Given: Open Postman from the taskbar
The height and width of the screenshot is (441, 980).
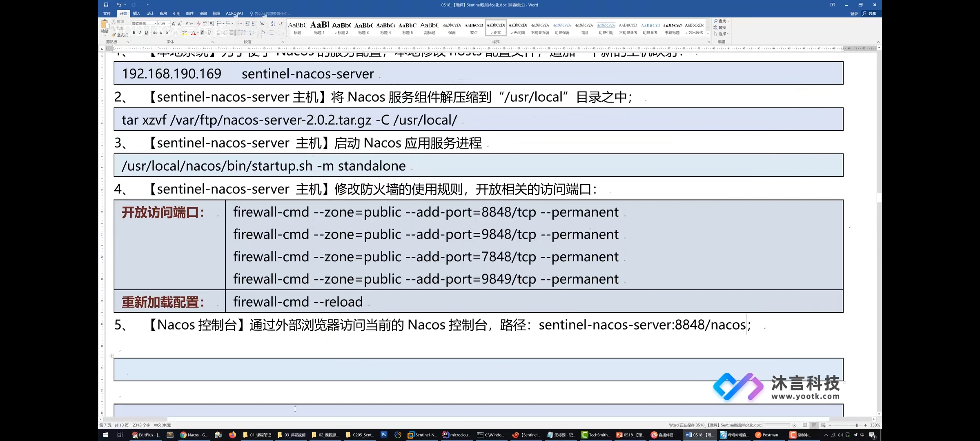Looking at the screenshot, I should pyautogui.click(x=767, y=435).
